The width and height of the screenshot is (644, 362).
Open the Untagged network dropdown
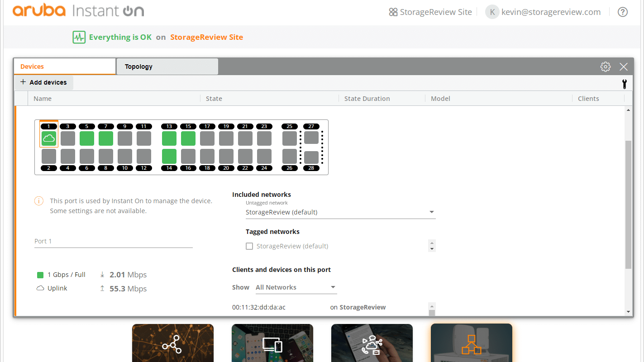[x=340, y=212]
